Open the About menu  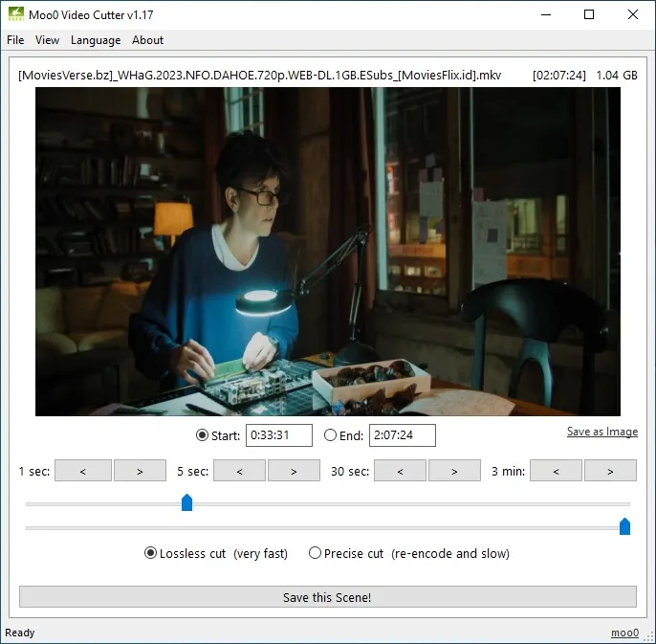[x=147, y=40]
